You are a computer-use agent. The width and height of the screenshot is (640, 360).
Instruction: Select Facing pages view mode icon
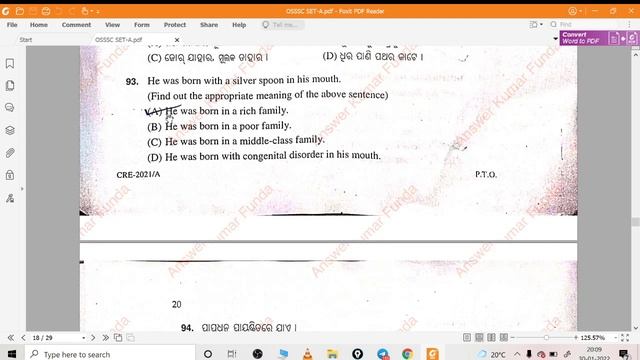point(491,337)
